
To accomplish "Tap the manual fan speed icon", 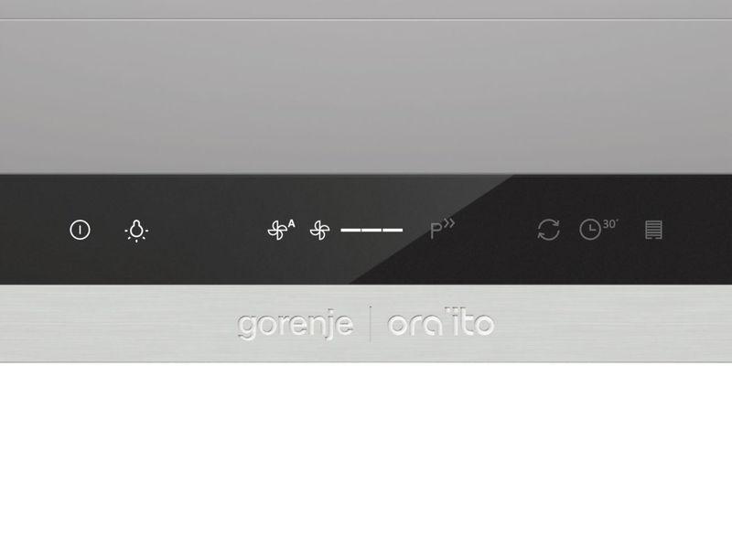I will click(x=319, y=230).
